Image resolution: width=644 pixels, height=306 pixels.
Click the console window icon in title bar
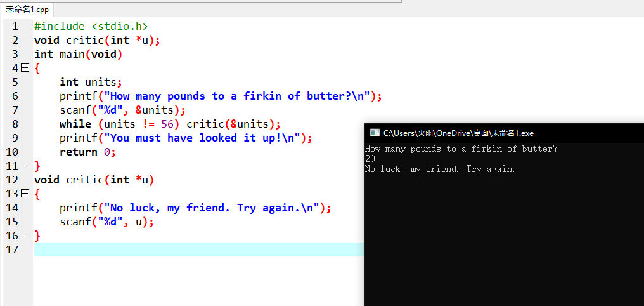(374, 133)
